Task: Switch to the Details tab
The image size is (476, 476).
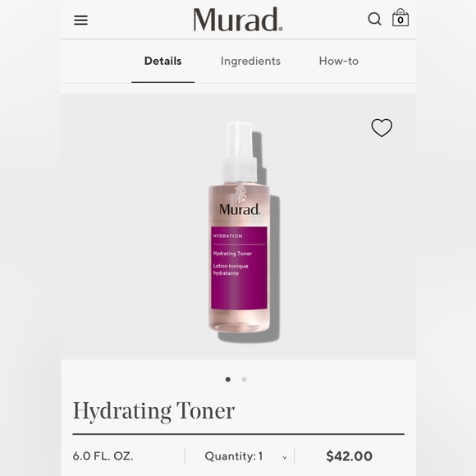Action: 162,61
